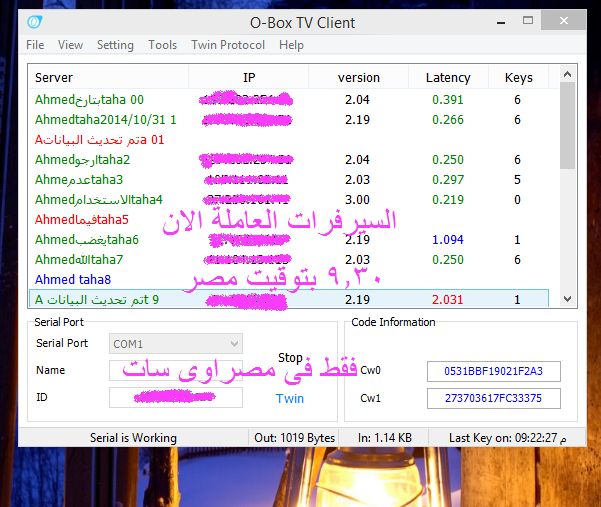
Task: Select server Ahmedtaha2014/10/31 1
Action: pos(289,120)
